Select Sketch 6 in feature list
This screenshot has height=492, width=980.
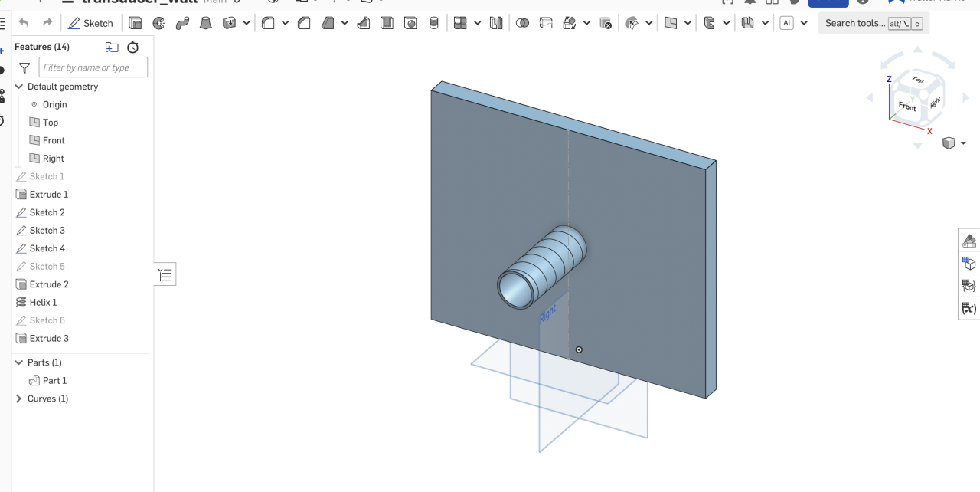[47, 320]
